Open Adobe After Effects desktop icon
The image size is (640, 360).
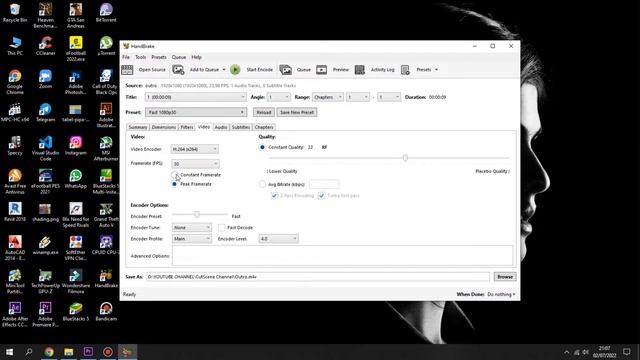pyautogui.click(x=15, y=309)
